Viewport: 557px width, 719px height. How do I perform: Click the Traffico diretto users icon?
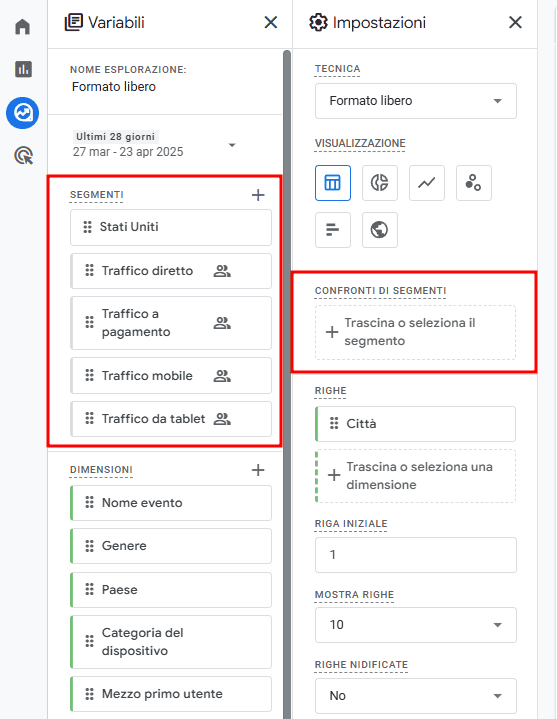coord(222,271)
